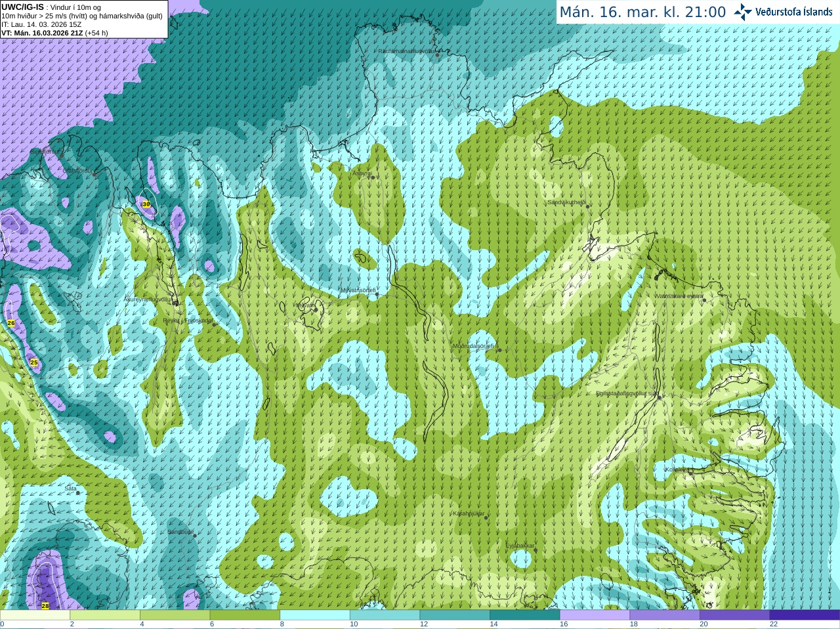Pick the 6–8 m/s legend color
The image size is (840, 629).
[245, 615]
